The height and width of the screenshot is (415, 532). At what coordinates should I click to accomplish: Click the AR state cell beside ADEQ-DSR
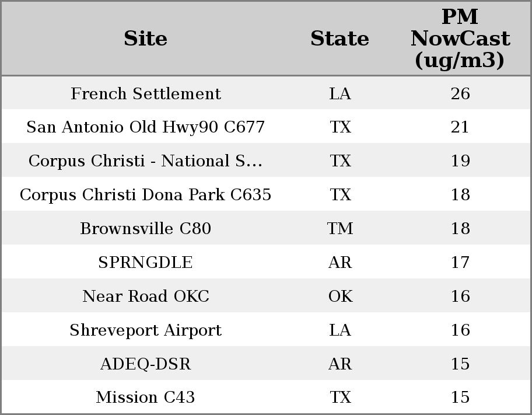(x=339, y=364)
